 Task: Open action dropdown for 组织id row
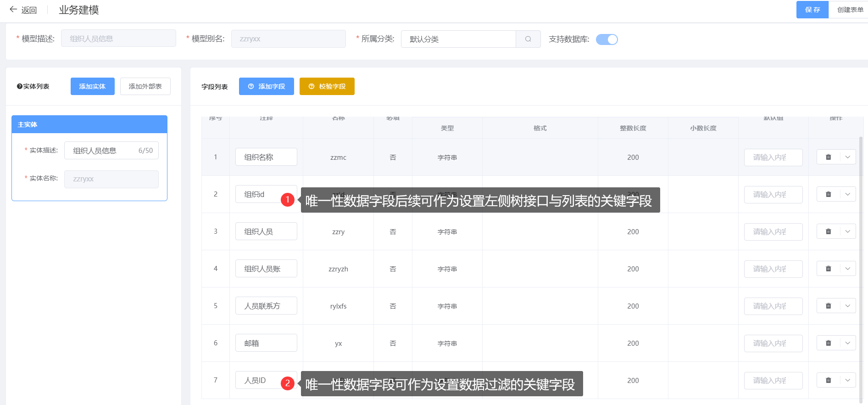pyautogui.click(x=848, y=194)
